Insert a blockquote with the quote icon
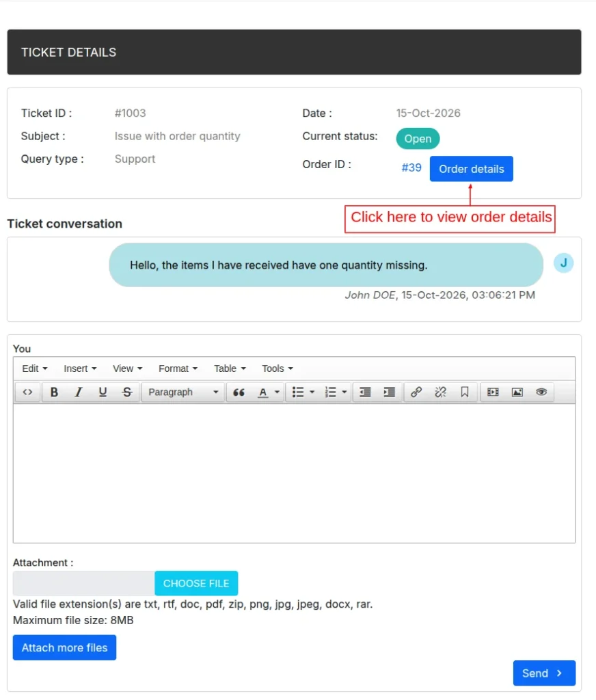 click(x=239, y=392)
